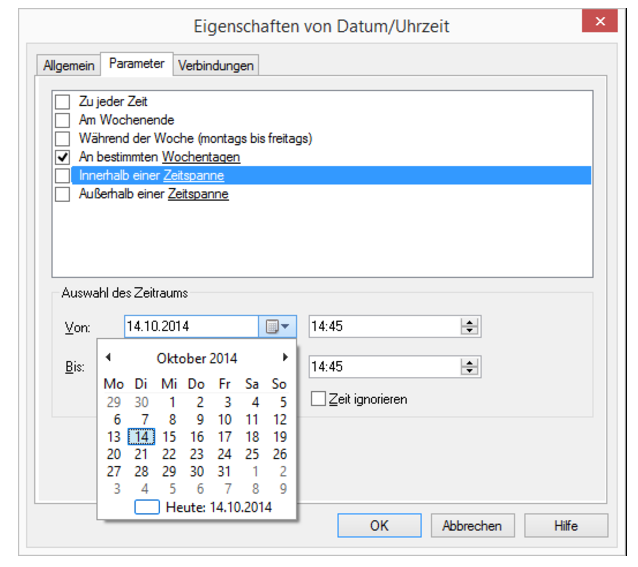Image resolution: width=638 pixels, height=567 pixels.
Task: Open the 'Oktober 2014' month header selector
Action: (197, 358)
